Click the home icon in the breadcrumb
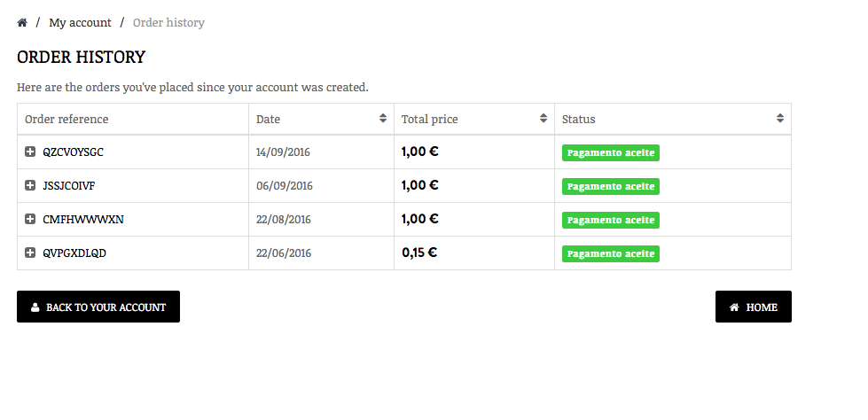868x420 pixels. 22,23
